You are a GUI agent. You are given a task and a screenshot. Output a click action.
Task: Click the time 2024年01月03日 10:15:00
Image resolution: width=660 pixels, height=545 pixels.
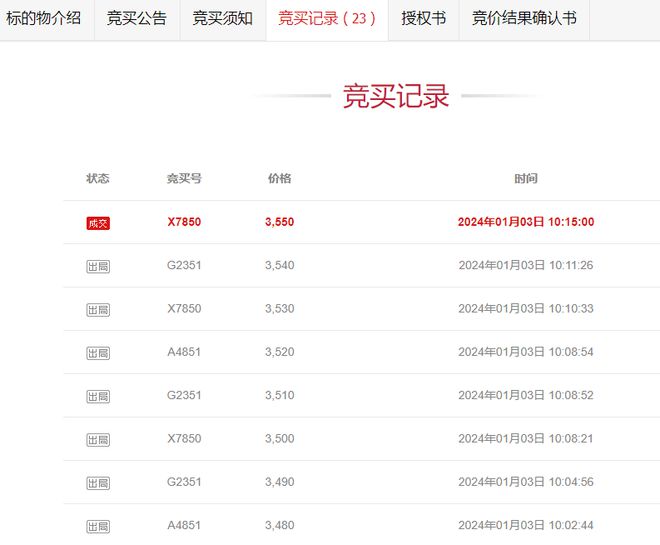[x=526, y=222]
